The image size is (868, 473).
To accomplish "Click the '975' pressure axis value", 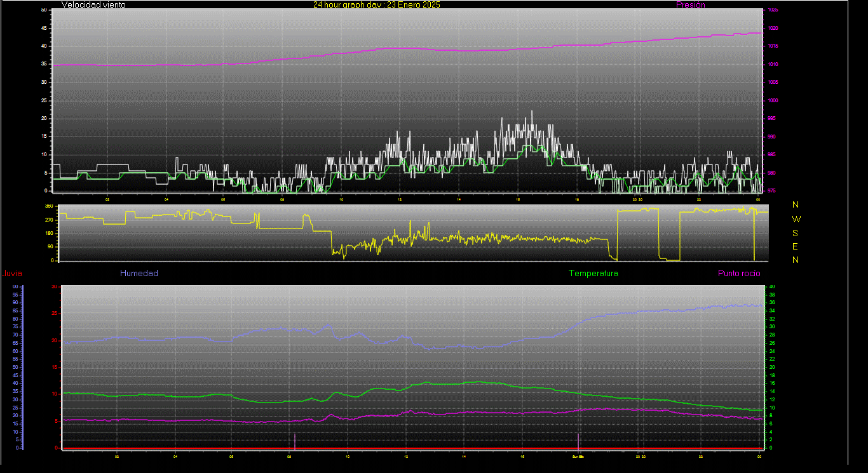I will pyautogui.click(x=771, y=190).
